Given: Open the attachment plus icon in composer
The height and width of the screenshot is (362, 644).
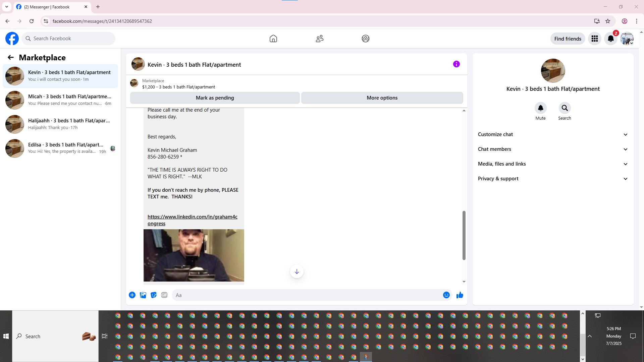Looking at the screenshot, I should point(132,295).
